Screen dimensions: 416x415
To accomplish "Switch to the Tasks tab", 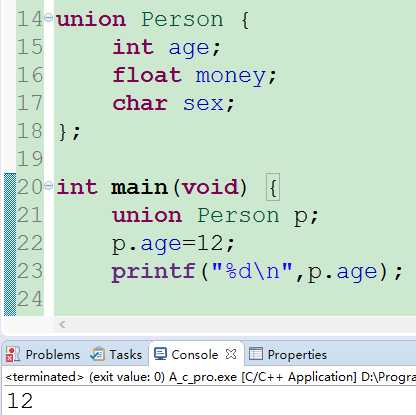I will [x=125, y=354].
